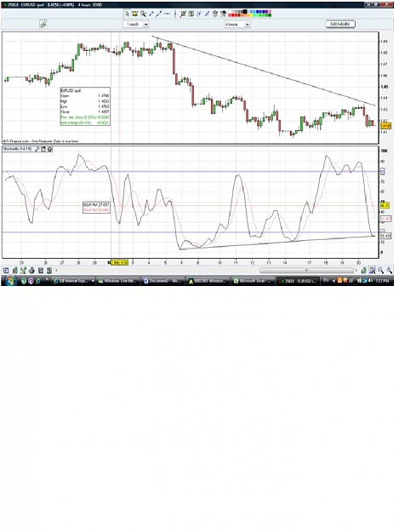Open stochastic indicator wrench settings
This screenshot has height=532, width=399.
37,149
